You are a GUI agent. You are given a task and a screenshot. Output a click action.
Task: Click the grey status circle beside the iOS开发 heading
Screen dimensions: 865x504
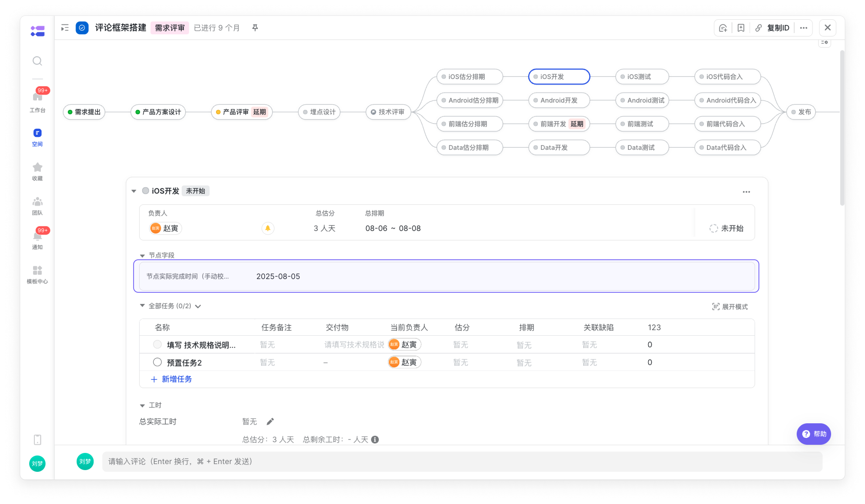click(146, 191)
